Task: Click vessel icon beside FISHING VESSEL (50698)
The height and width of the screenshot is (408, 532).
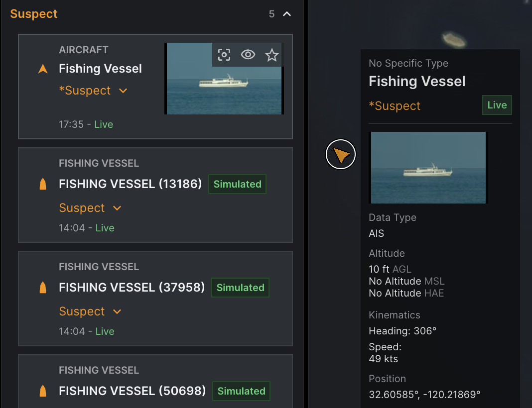Action: point(43,391)
